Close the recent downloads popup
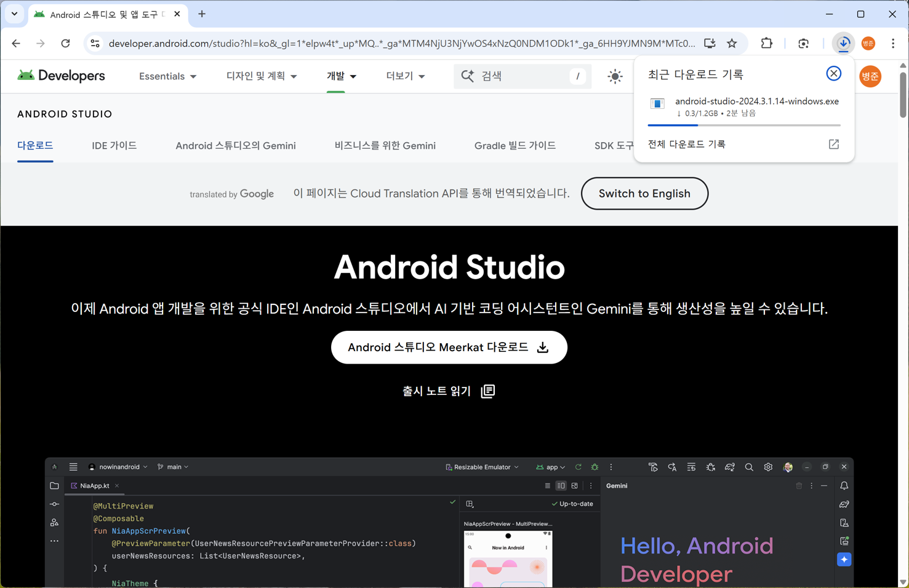Screen dimensions: 909x588 click(x=833, y=74)
